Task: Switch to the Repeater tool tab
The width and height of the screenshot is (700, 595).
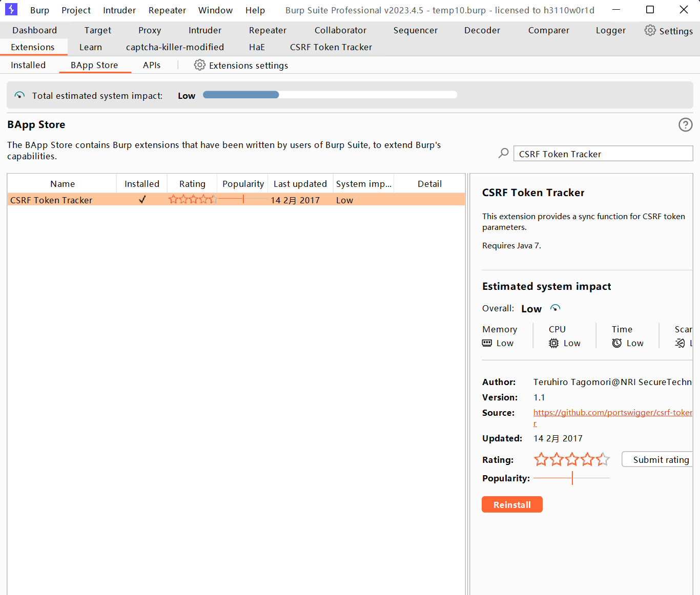Action: pyautogui.click(x=267, y=30)
